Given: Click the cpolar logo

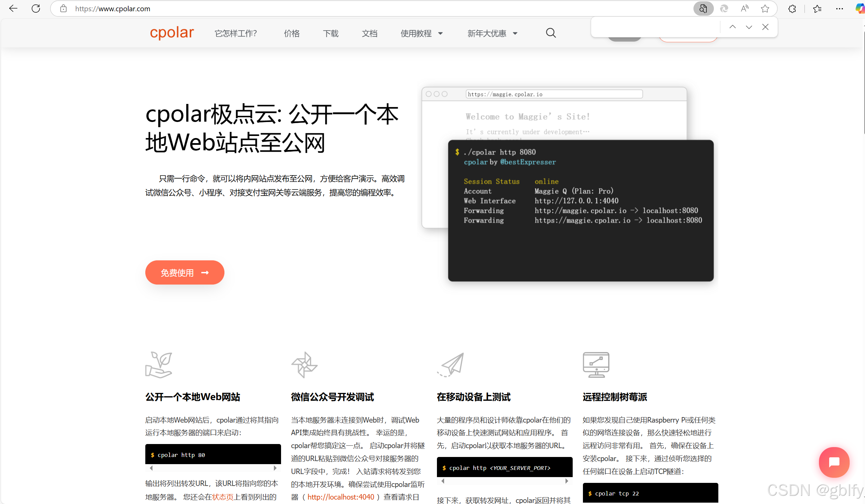Looking at the screenshot, I should point(172,33).
